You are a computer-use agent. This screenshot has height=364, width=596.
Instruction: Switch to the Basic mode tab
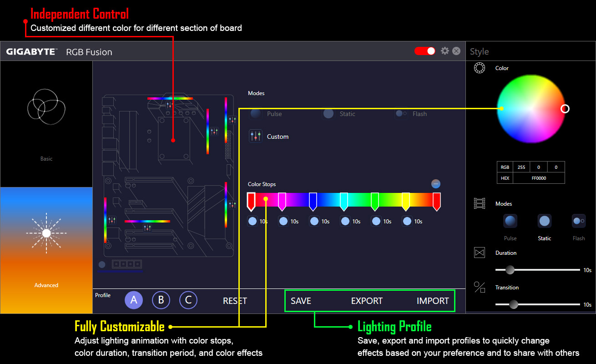(x=46, y=124)
